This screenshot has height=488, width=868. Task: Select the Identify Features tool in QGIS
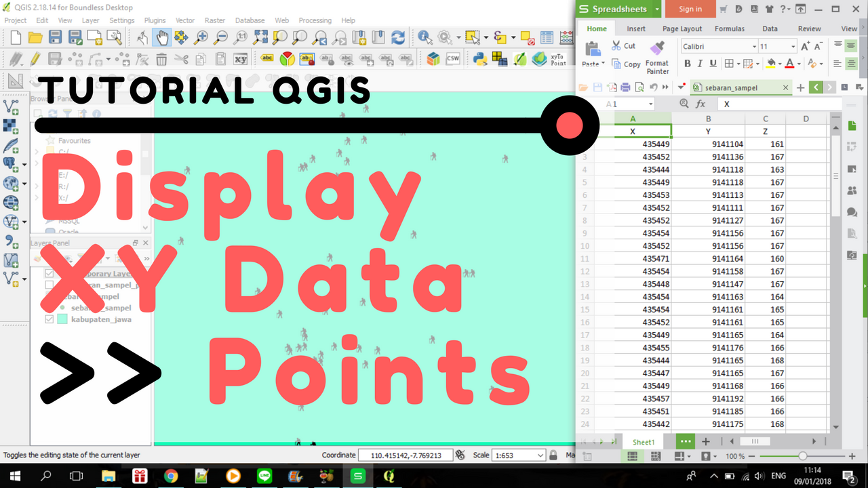click(425, 37)
